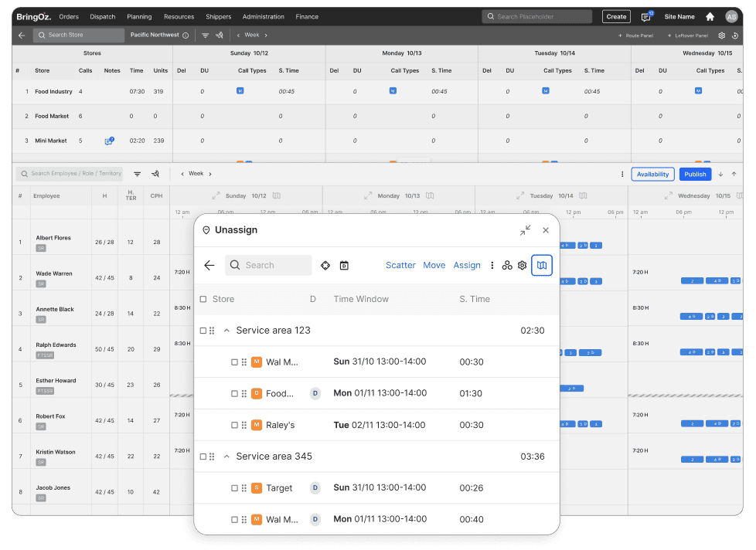Collapse the Unassign dialog
Screen dimensions: 756x550
click(x=525, y=230)
